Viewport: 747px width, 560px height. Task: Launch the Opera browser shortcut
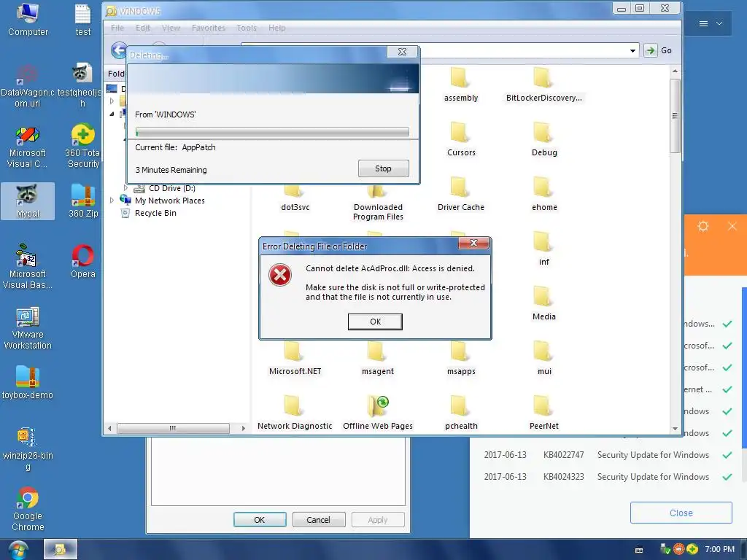83,262
